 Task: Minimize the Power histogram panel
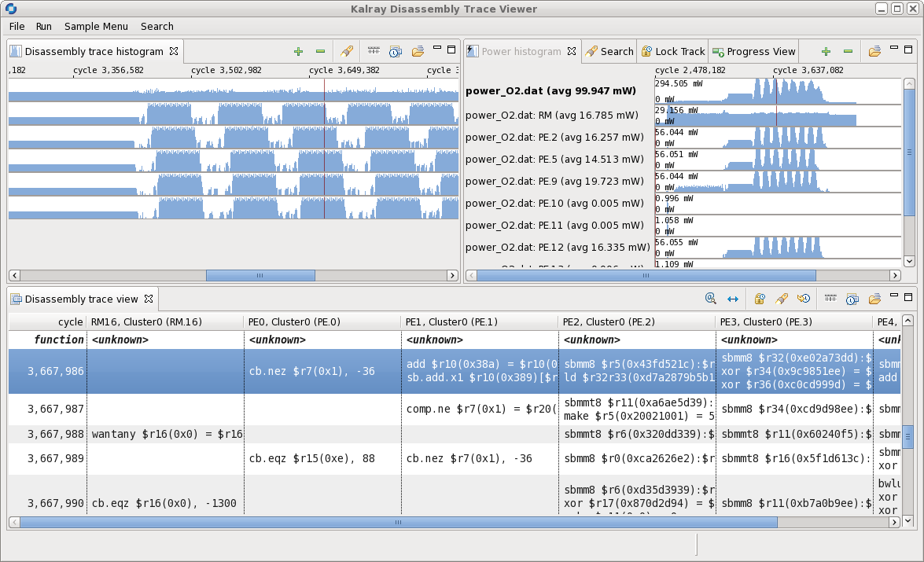(x=894, y=49)
